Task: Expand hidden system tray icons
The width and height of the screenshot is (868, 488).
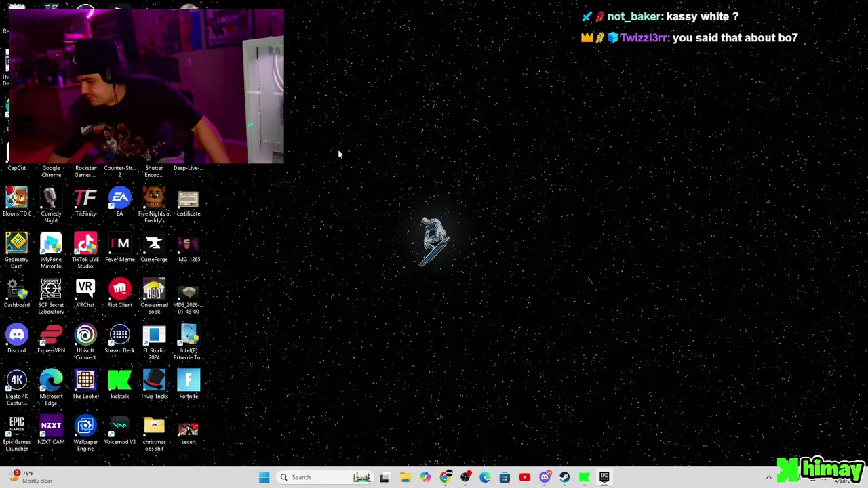Action: click(x=768, y=477)
